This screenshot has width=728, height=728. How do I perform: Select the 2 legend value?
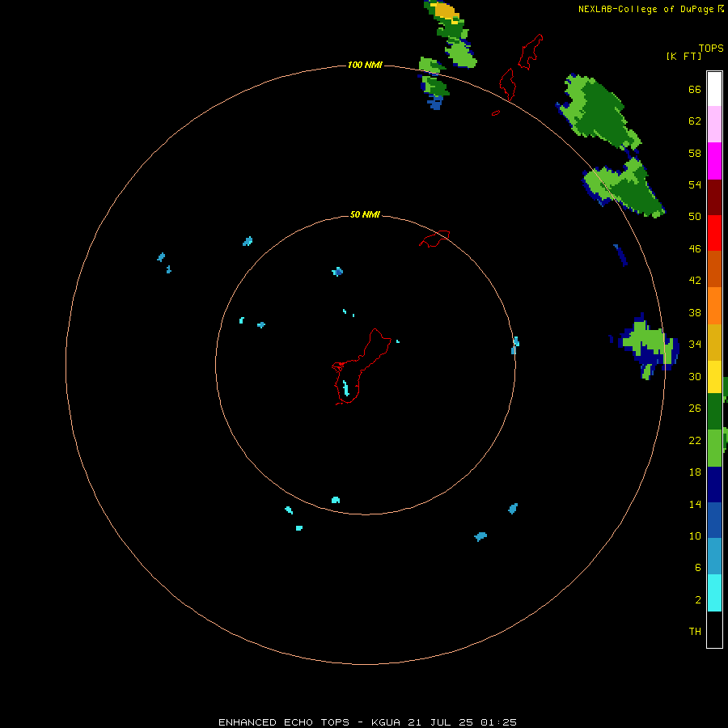point(698,600)
